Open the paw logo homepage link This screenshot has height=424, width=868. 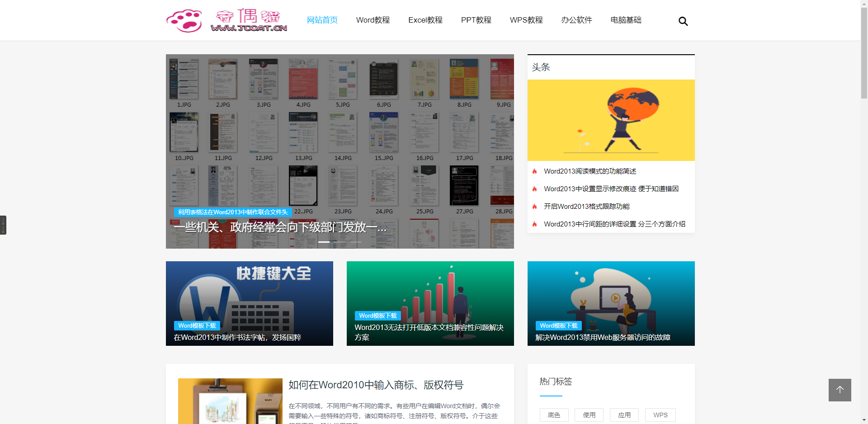pyautogui.click(x=226, y=20)
